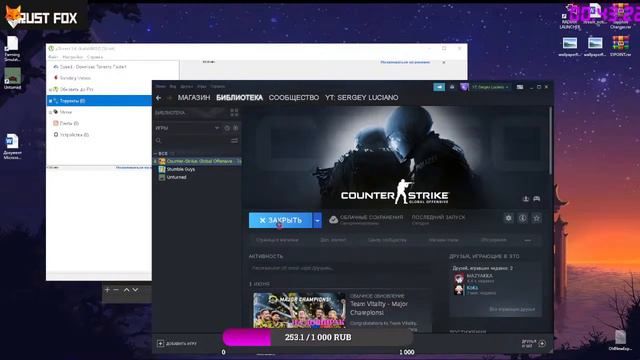
Task: Open friend MAZYAKKA's profile
Action: (480, 276)
